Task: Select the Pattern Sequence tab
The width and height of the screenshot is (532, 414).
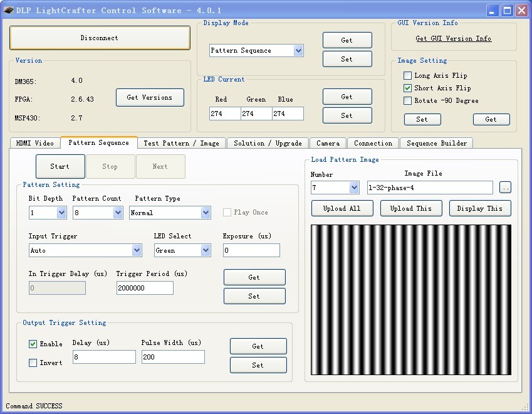Action: (x=99, y=142)
